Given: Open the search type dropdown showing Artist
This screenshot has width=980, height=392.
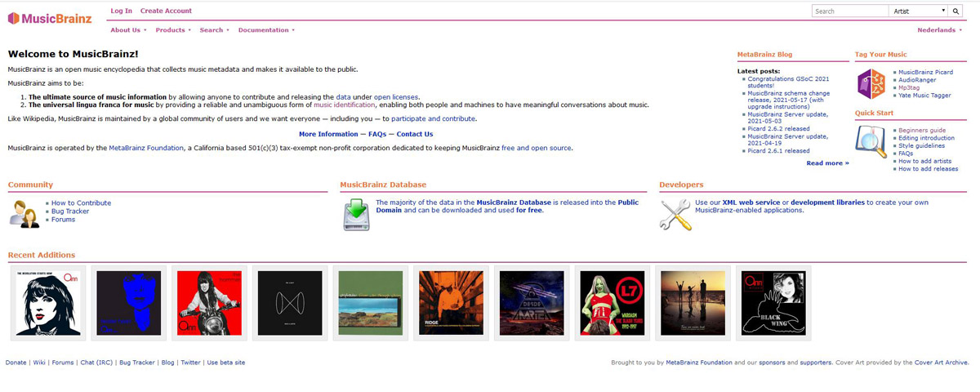Looking at the screenshot, I should pos(918,11).
